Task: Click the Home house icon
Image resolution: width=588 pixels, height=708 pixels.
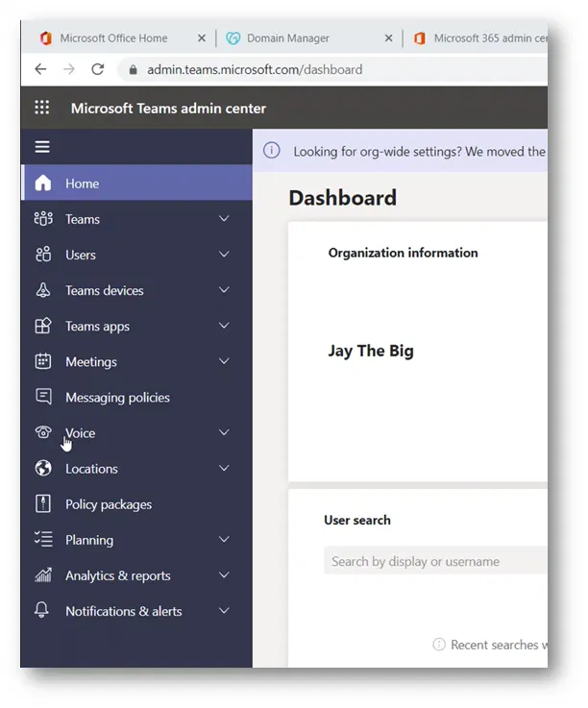Action: tap(42, 183)
